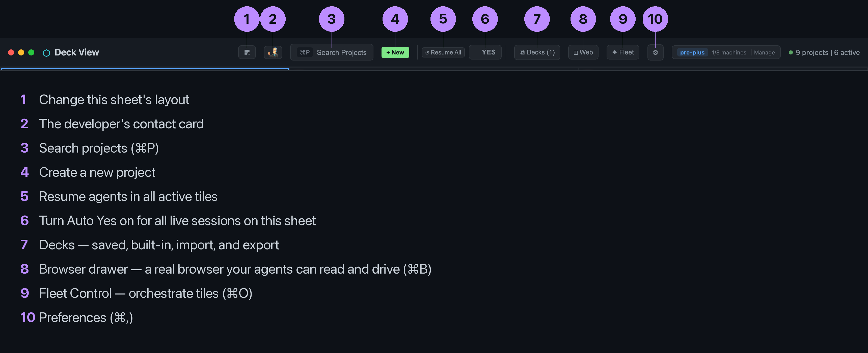Focus the Search Projects field

pos(332,52)
